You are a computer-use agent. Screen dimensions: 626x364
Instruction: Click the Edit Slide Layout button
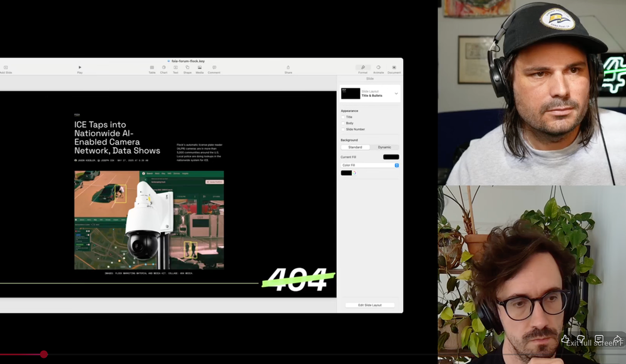coord(370,305)
